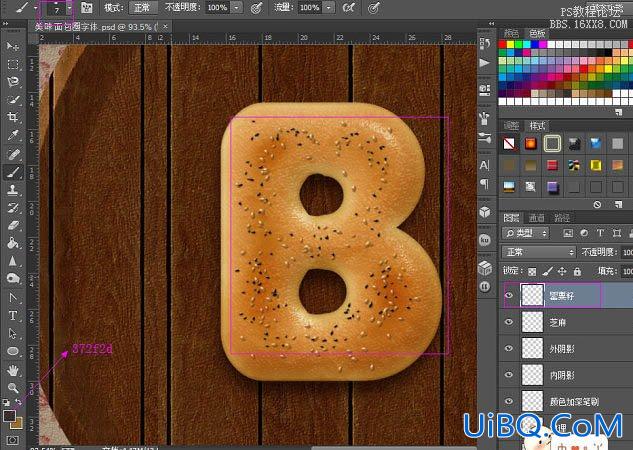Select the Paint Bucket tool
The image size is (633, 450).
13,243
